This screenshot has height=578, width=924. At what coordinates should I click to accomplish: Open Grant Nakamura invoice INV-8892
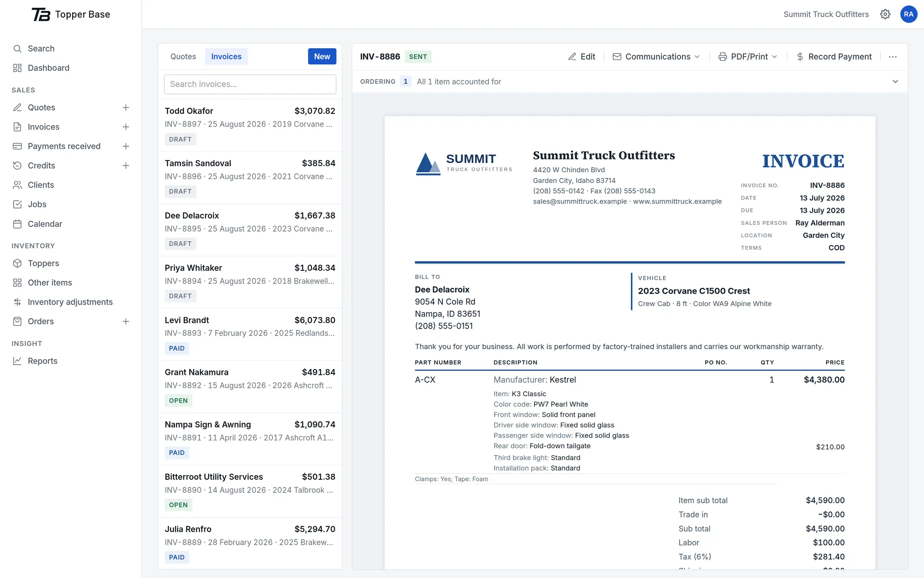[x=250, y=386]
